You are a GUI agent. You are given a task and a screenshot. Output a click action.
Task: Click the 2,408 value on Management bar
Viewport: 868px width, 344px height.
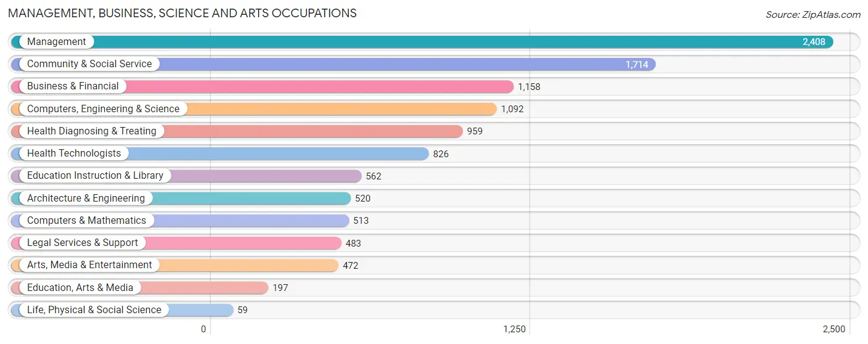814,42
